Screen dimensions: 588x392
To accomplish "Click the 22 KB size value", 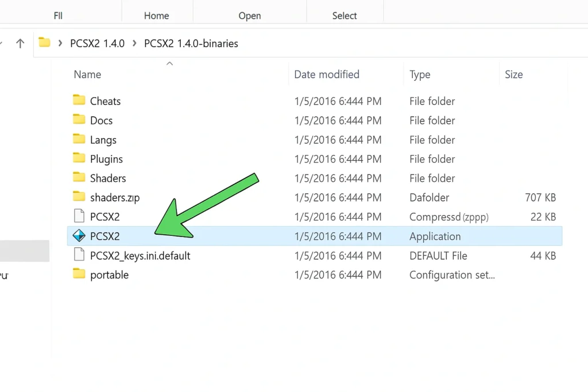I will tap(543, 217).
